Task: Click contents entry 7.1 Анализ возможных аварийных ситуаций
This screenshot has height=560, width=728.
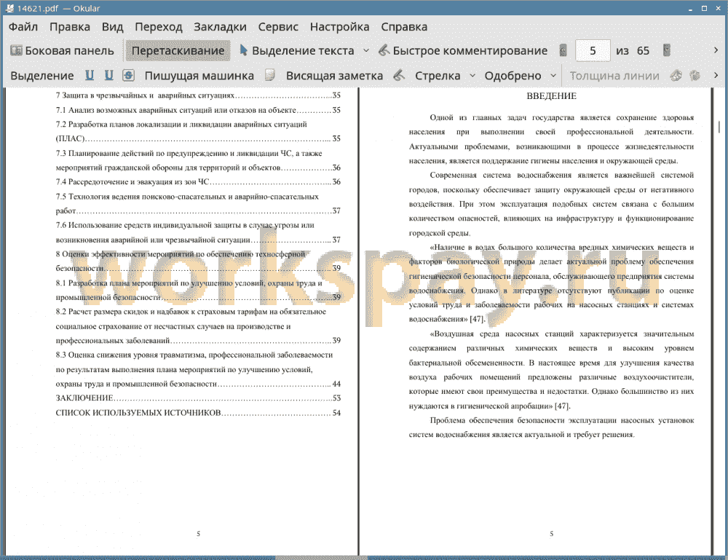Action: point(198,110)
